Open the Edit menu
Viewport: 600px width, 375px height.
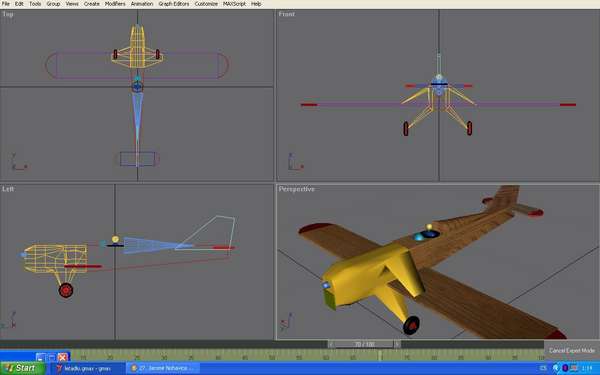[19, 4]
